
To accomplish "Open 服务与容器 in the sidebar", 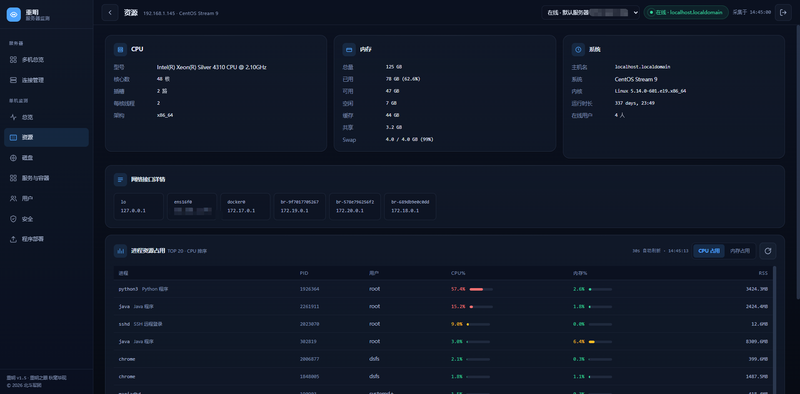I will pos(46,178).
